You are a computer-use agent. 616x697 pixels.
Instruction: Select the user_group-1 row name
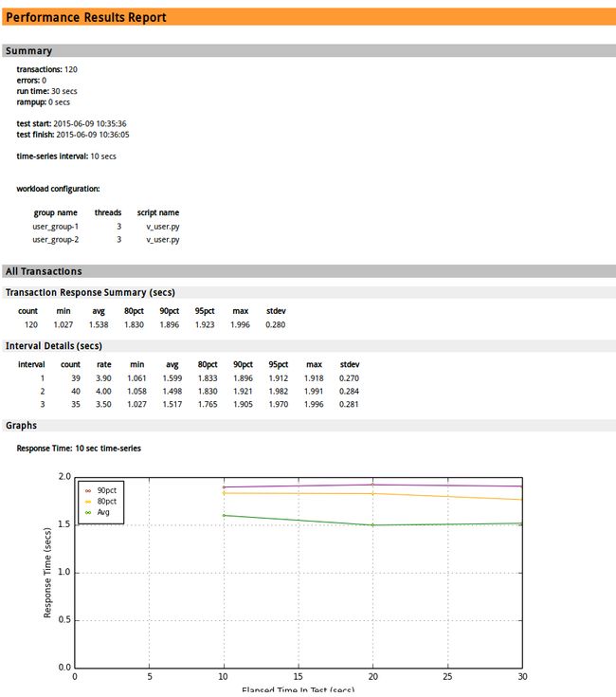click(x=56, y=227)
